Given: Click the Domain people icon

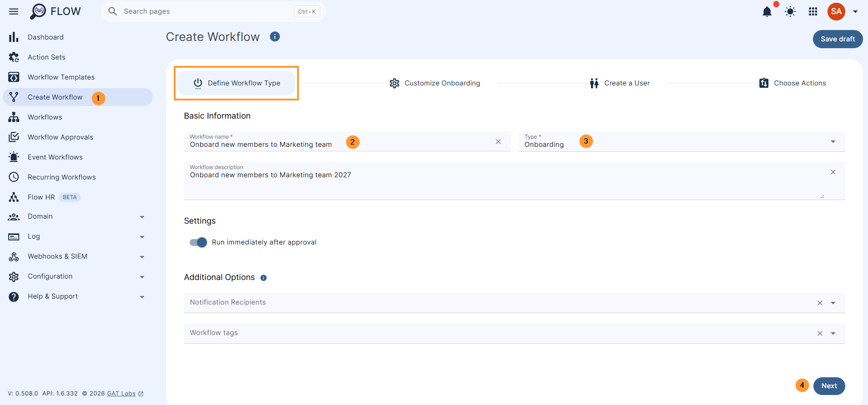Looking at the screenshot, I should (x=14, y=217).
